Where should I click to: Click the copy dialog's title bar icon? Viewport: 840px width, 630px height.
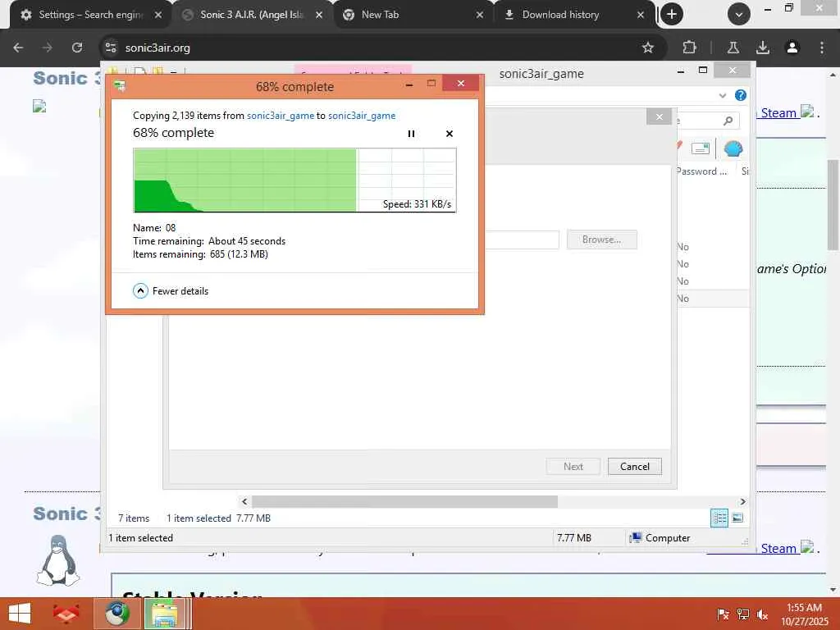[120, 85]
